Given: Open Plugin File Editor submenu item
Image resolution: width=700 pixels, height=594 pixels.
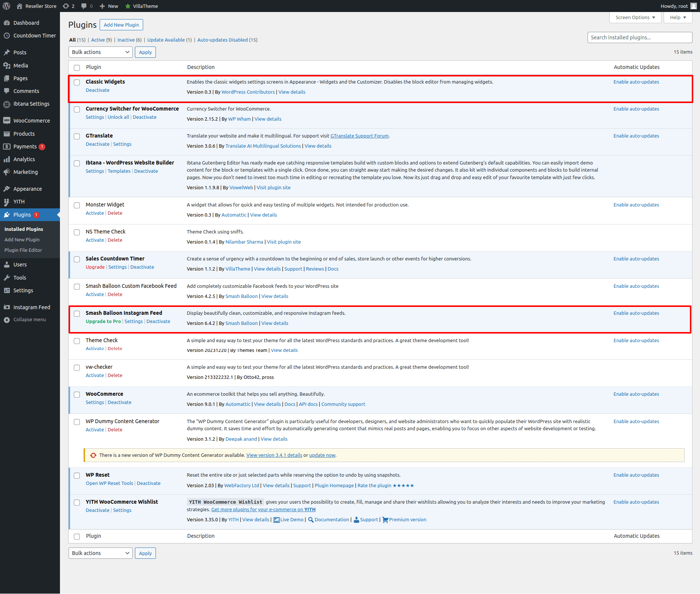Looking at the screenshot, I should pyautogui.click(x=23, y=250).
